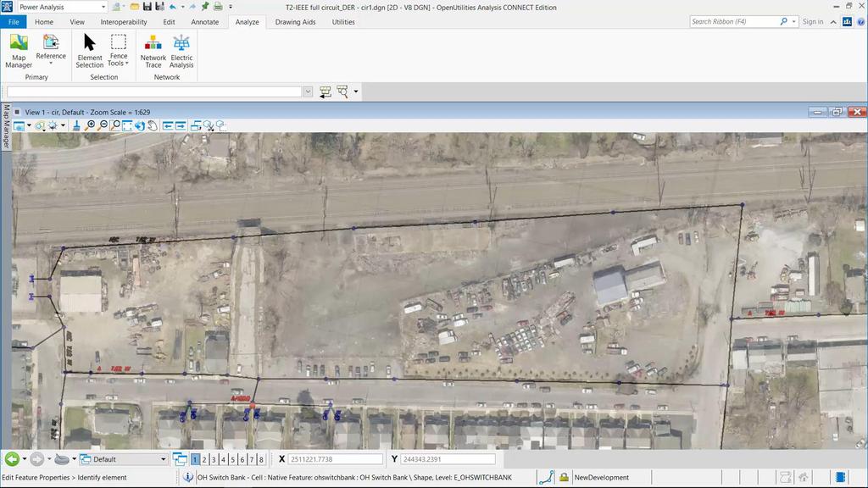Zoom in on the map view
The height and width of the screenshot is (488, 868).
90,126
